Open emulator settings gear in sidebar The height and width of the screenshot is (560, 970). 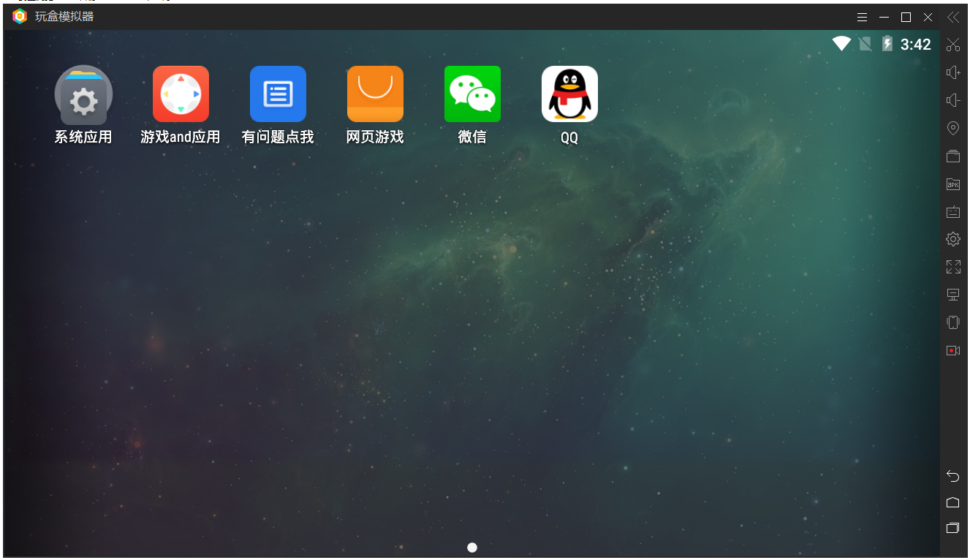[x=953, y=239]
